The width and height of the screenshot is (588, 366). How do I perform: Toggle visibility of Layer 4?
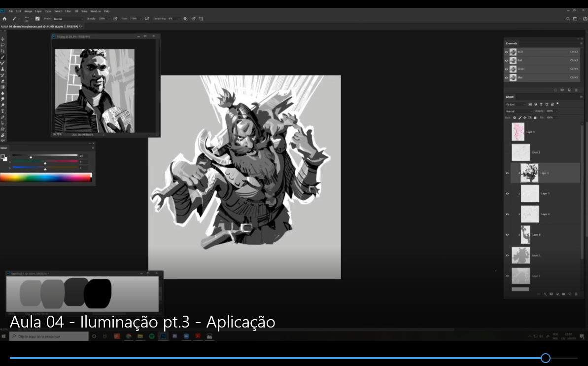pyautogui.click(x=507, y=214)
